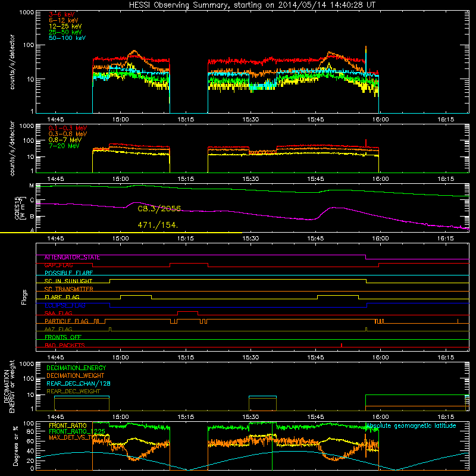
Task: Click the 0.3-0.8 MeV legend label
Action: pyautogui.click(x=68, y=134)
